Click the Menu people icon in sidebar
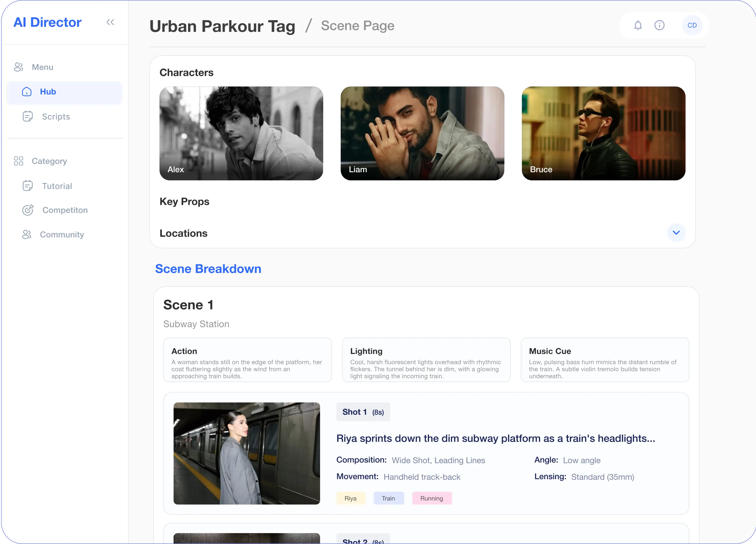 click(x=19, y=67)
